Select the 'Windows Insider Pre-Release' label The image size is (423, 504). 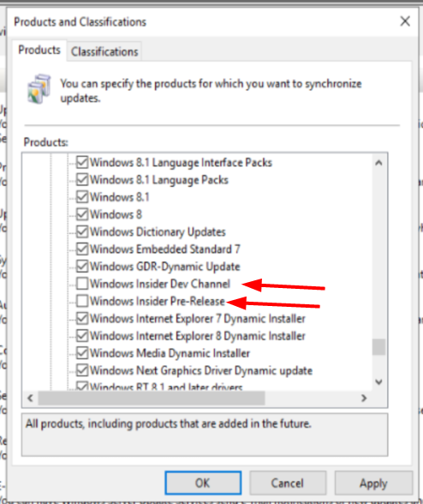(x=158, y=301)
